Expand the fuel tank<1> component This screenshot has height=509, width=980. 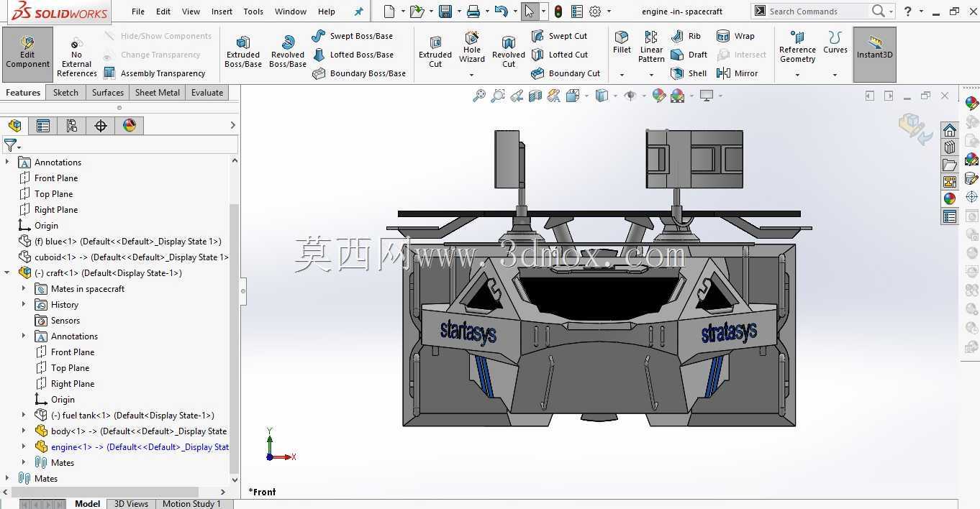(24, 416)
